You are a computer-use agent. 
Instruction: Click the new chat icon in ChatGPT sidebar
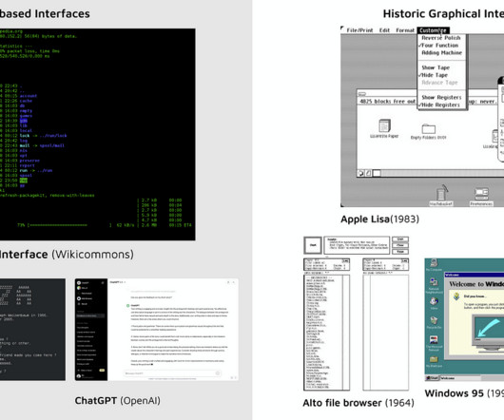(103, 283)
